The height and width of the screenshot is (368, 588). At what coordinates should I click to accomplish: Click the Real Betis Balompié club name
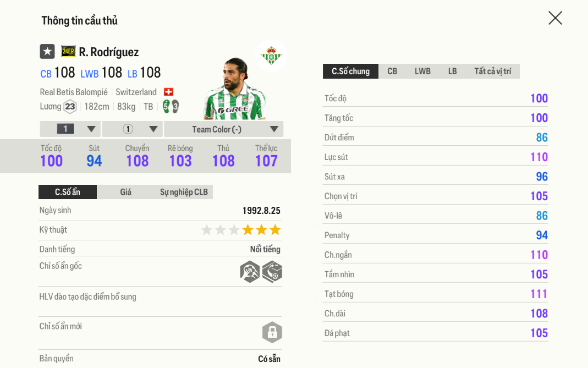74,92
